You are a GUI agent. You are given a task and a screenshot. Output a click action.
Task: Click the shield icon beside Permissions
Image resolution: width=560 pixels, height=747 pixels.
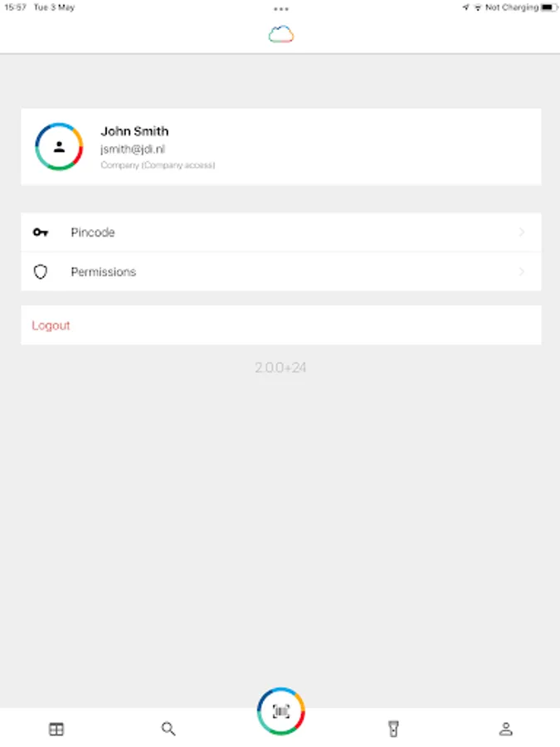tap(41, 271)
